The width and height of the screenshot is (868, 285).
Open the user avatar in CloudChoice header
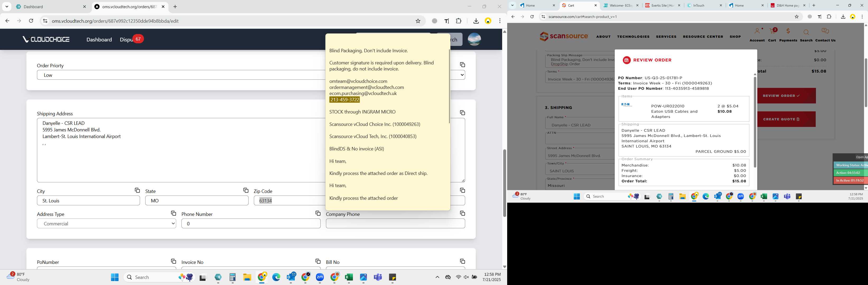(x=474, y=39)
